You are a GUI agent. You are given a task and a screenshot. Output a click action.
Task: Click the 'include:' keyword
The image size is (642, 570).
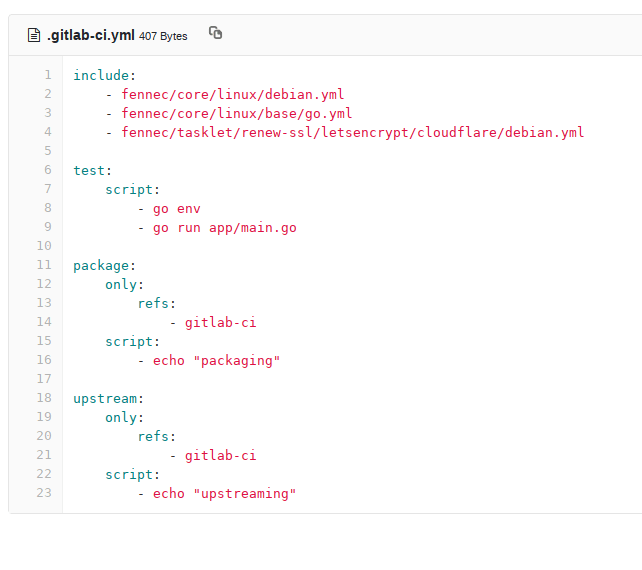pos(104,75)
